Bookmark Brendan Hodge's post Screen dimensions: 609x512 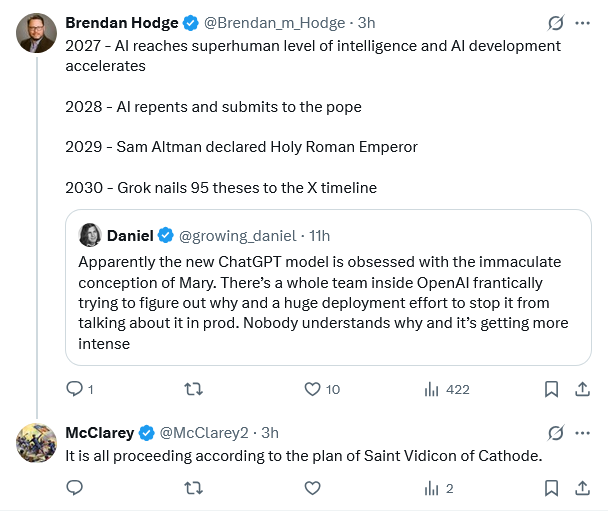pos(551,389)
